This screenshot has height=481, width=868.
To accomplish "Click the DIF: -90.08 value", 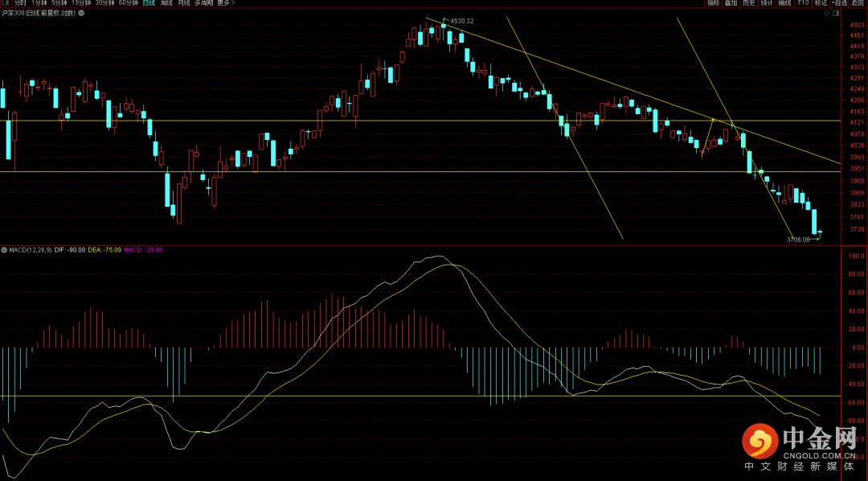I will [70, 250].
